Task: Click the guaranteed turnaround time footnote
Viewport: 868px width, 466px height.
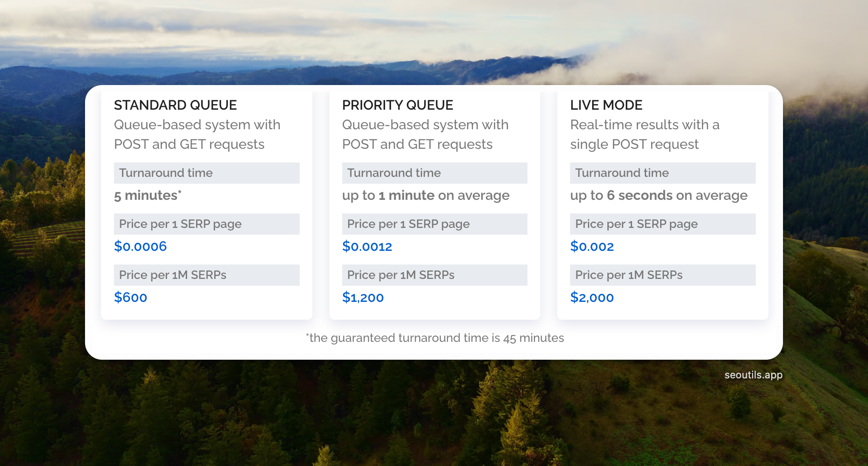Action: click(435, 338)
